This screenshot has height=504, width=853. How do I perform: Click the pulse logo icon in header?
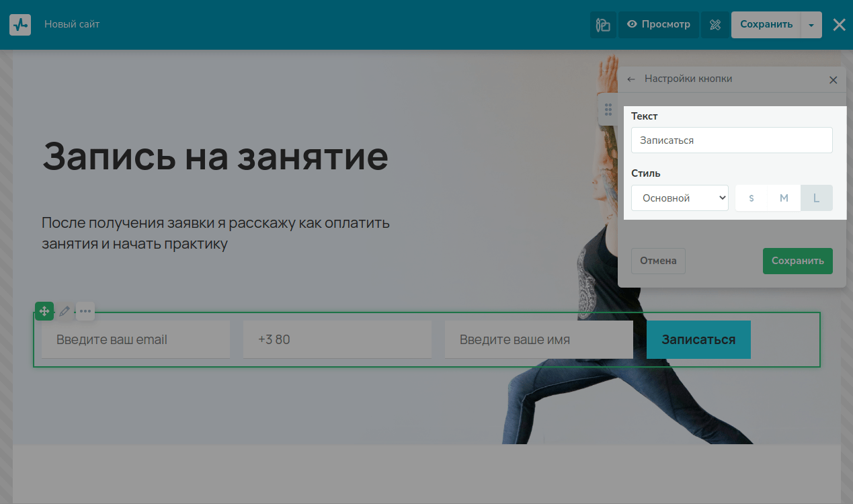(20, 25)
